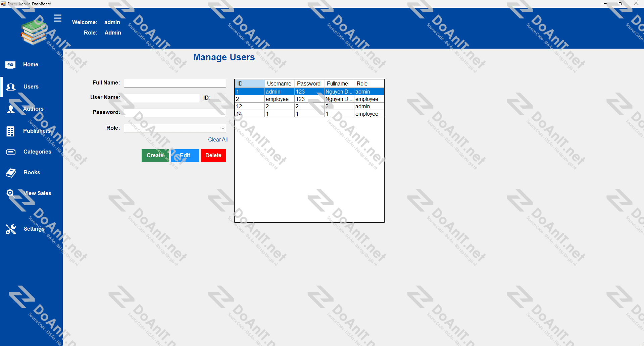Image resolution: width=644 pixels, height=346 pixels.
Task: Sort by the Password column header
Action: pyautogui.click(x=309, y=83)
